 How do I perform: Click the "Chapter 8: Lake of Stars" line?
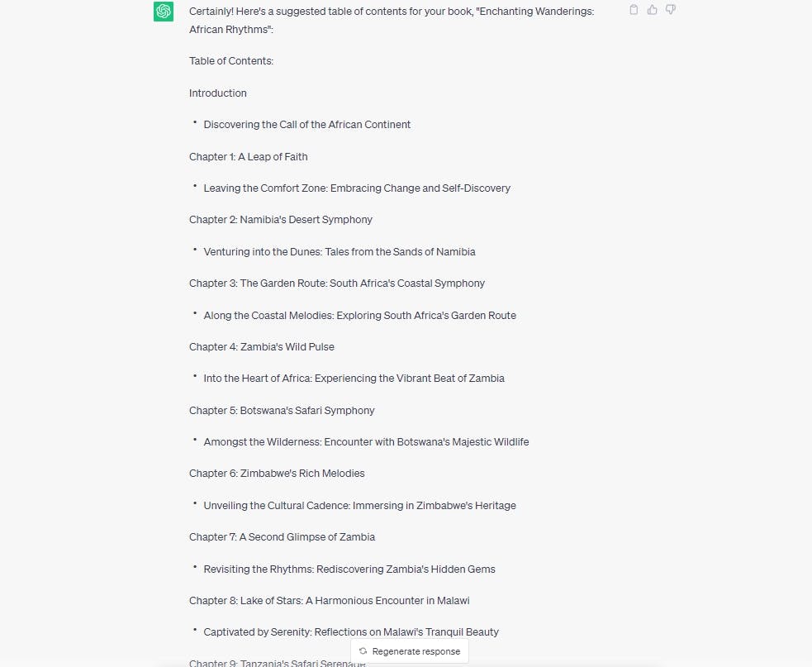(330, 601)
